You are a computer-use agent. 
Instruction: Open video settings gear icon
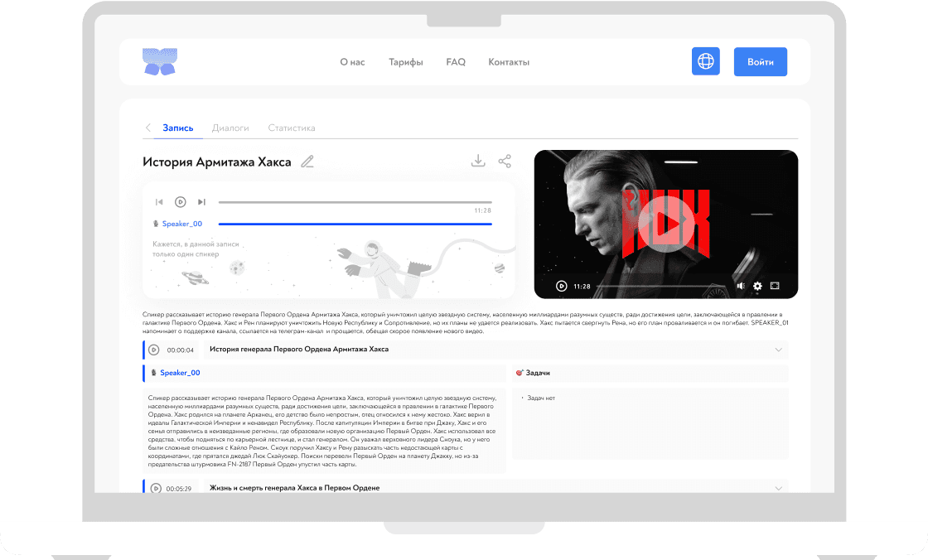pos(757,286)
